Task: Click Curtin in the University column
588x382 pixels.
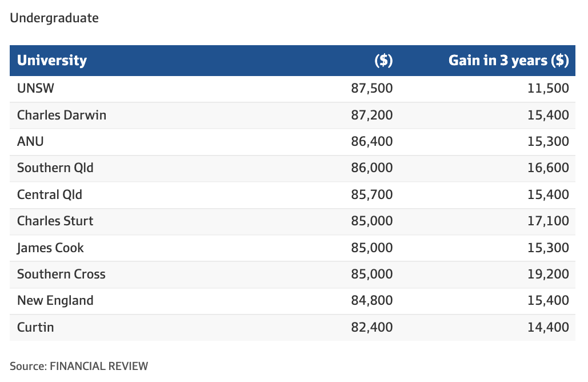Action: (x=35, y=327)
